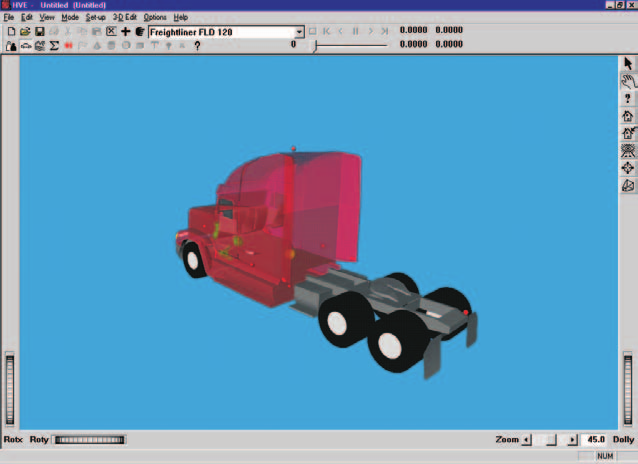Click the home view icon on right sidebar

628,116
